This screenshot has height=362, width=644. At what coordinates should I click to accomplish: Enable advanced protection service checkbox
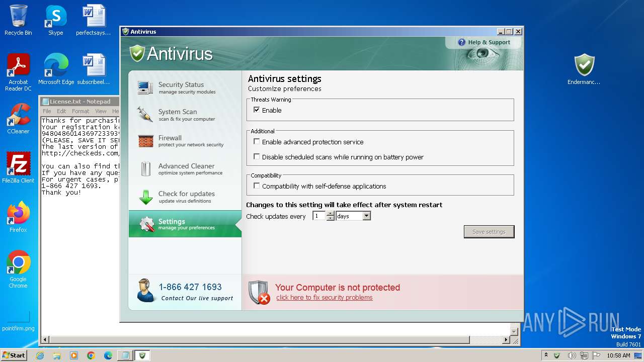coord(257,141)
